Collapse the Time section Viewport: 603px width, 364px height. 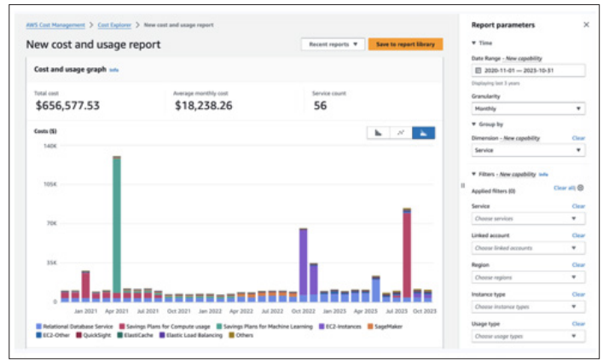[x=474, y=43]
